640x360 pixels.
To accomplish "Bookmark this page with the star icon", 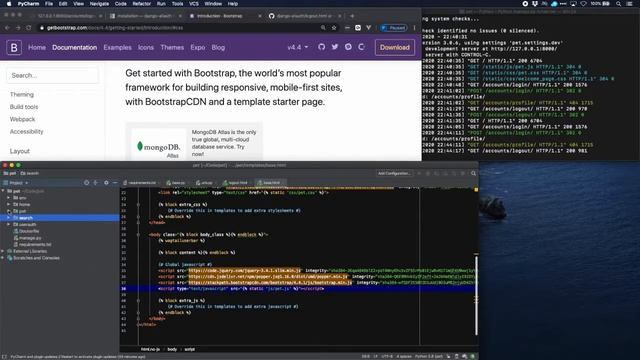I will coord(334,28).
